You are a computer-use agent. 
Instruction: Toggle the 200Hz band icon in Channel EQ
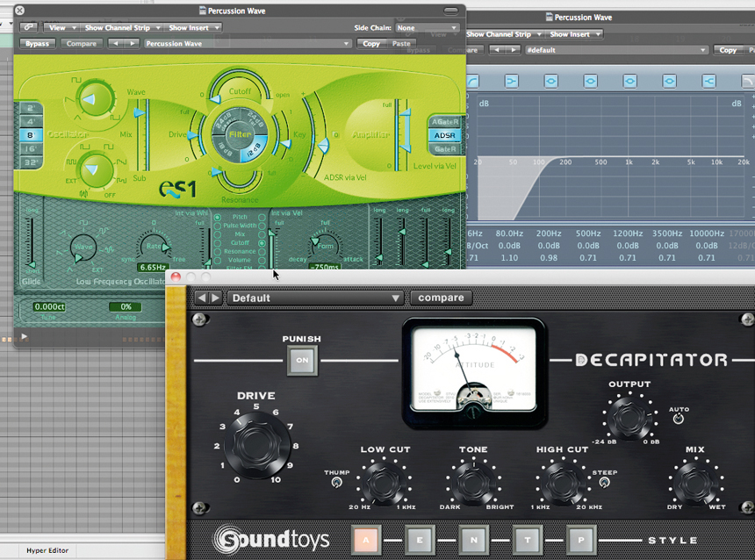pyautogui.click(x=550, y=81)
